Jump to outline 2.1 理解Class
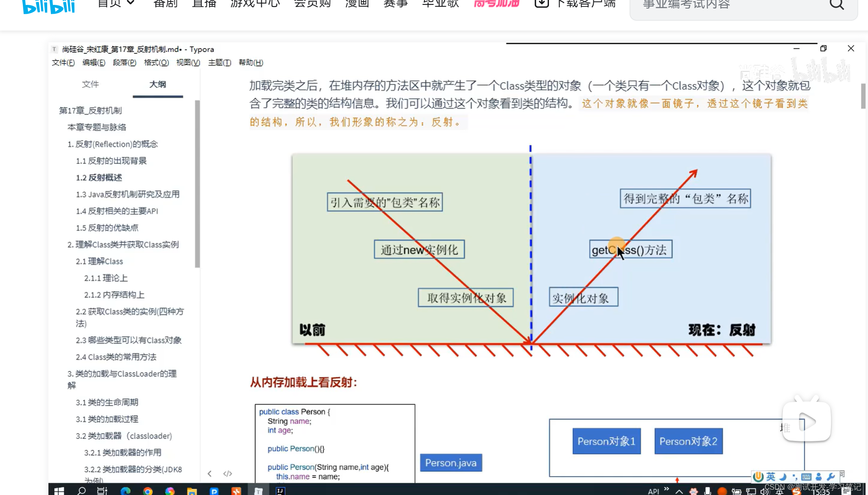This screenshot has width=868, height=495. click(x=99, y=261)
